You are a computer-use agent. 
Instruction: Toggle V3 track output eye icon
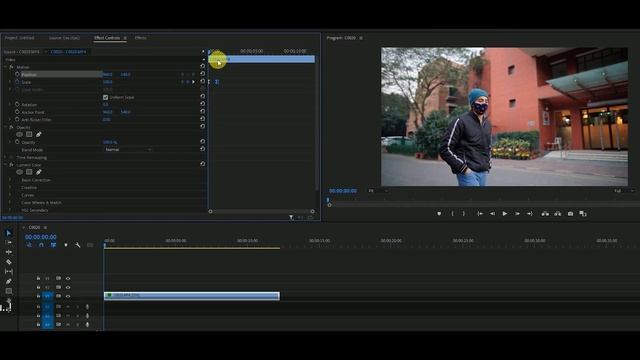pyautogui.click(x=68, y=278)
